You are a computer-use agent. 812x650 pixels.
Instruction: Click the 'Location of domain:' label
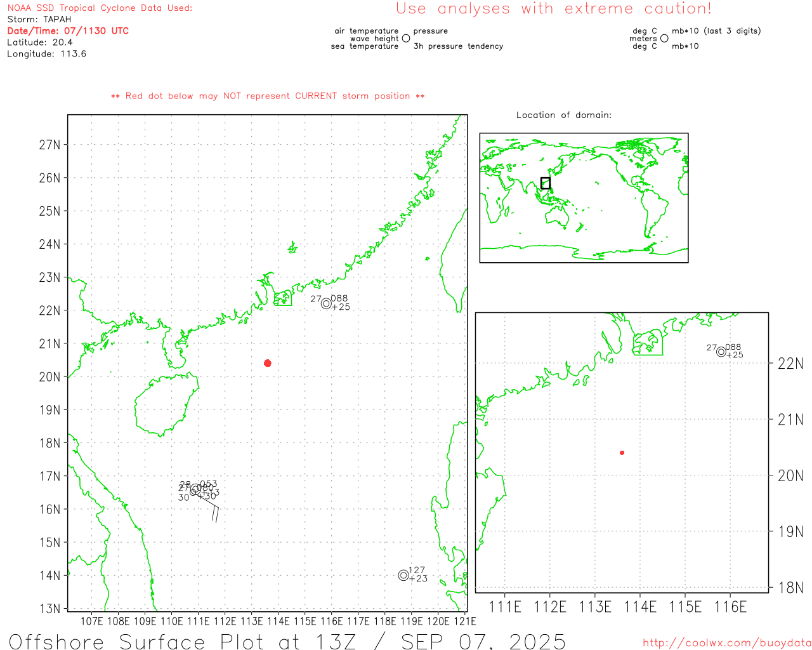(x=564, y=115)
